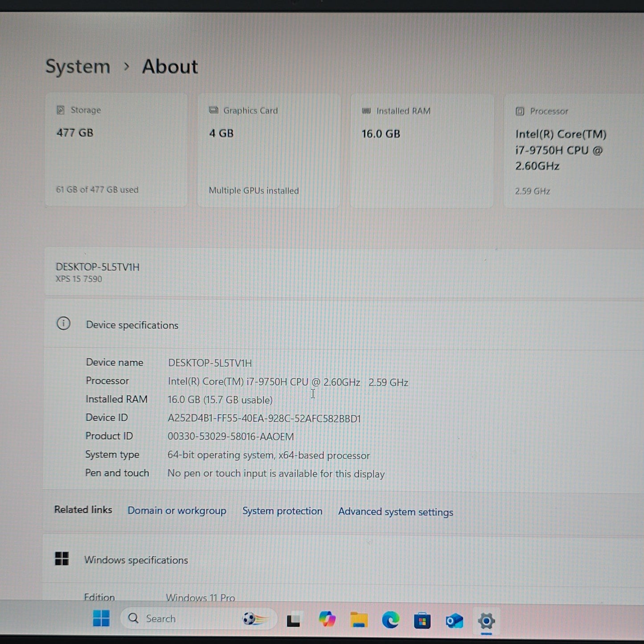Click the processor value in Device specifications

288,382
